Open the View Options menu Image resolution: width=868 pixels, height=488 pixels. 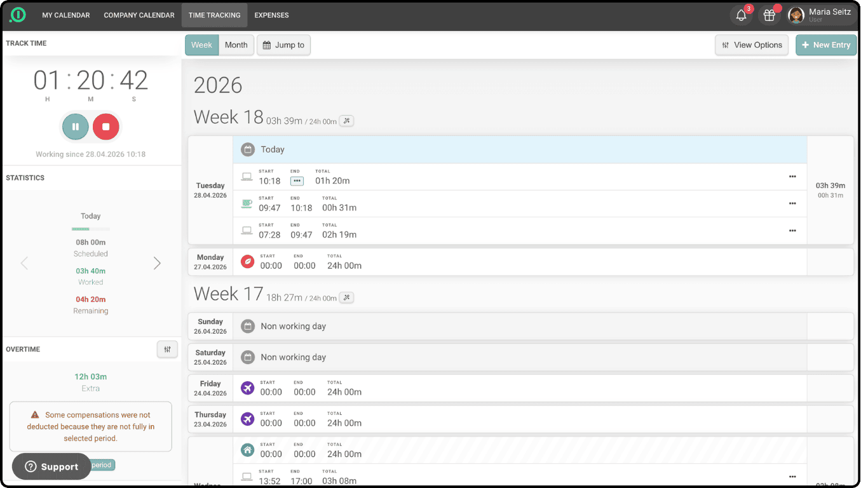pyautogui.click(x=752, y=45)
